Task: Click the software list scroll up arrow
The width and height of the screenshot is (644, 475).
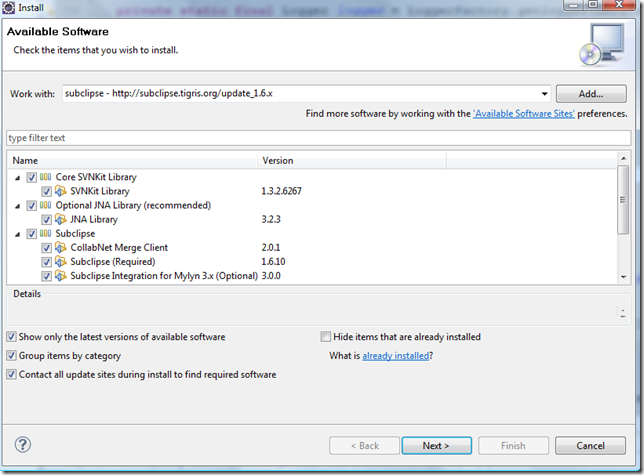Action: [x=623, y=158]
